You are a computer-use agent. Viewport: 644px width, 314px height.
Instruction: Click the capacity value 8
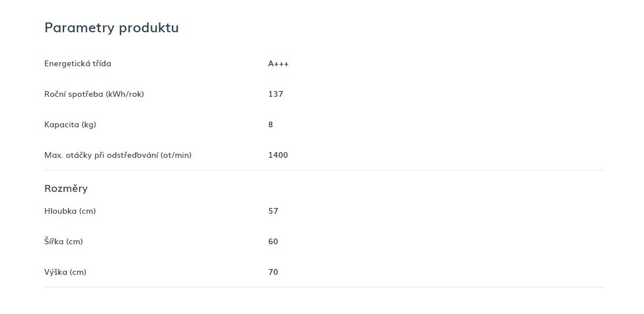tap(271, 124)
